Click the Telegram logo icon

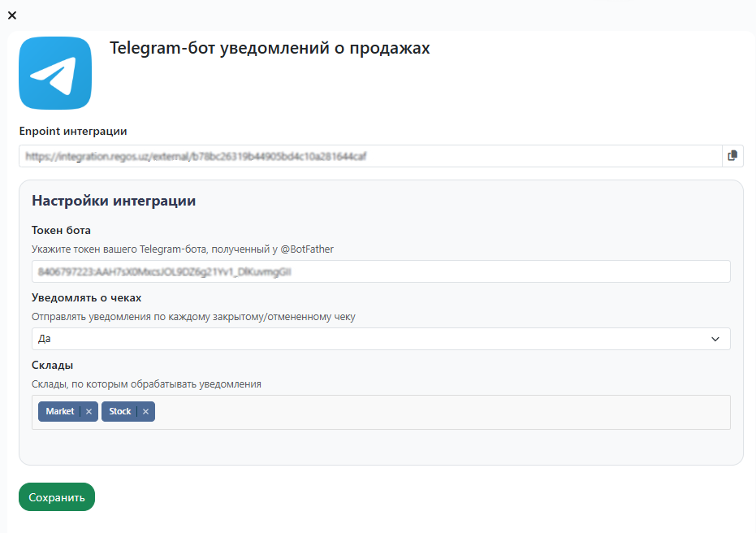pos(55,73)
